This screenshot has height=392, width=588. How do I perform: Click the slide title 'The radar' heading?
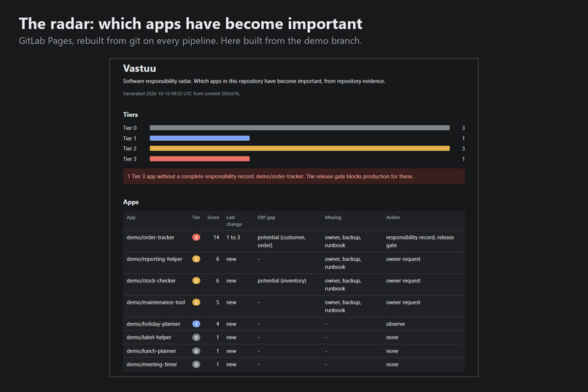(x=190, y=24)
